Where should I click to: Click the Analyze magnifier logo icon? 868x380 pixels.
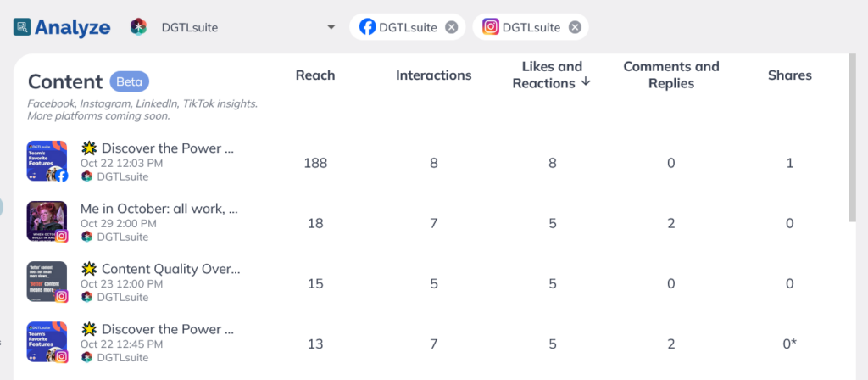pos(22,27)
